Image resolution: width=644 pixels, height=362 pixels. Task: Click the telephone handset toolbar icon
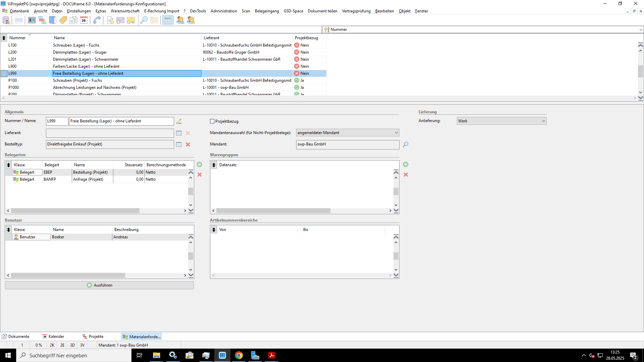[x=97, y=20]
